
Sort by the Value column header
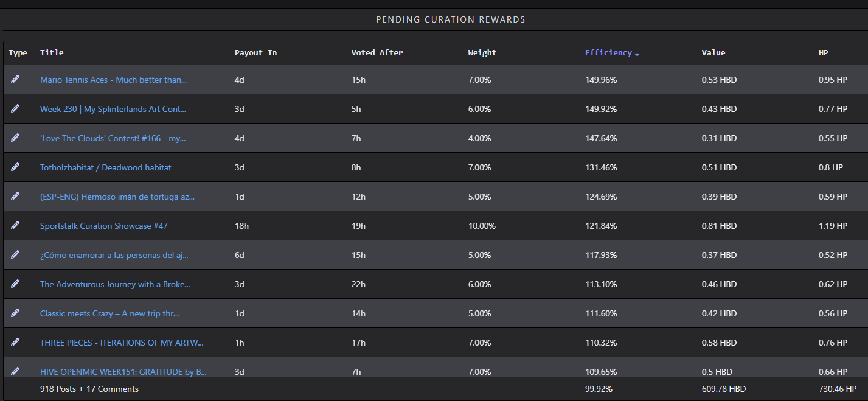(713, 53)
